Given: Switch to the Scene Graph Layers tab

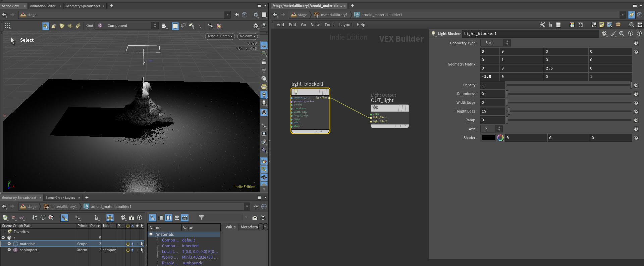Looking at the screenshot, I should pyautogui.click(x=60, y=198).
